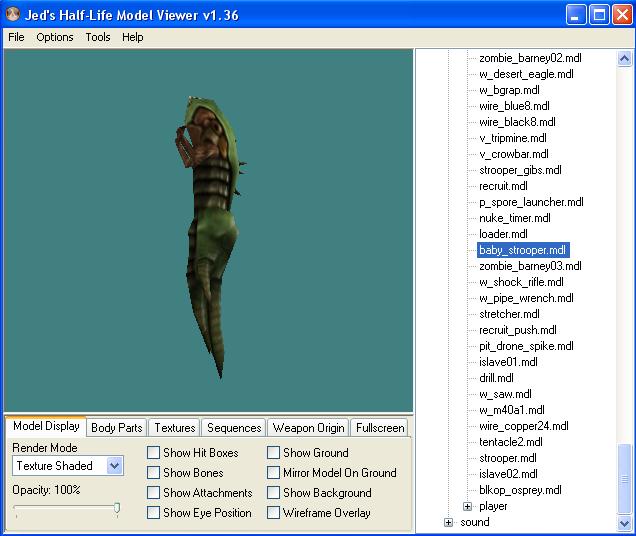Check Mirror Model On Ground
636x536 pixels.
(274, 473)
